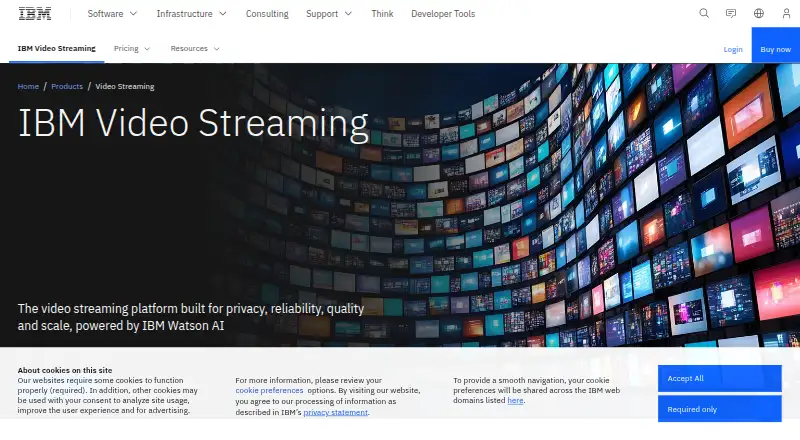Click the globe region selector icon
This screenshot has width=800, height=440.
pyautogui.click(x=759, y=14)
